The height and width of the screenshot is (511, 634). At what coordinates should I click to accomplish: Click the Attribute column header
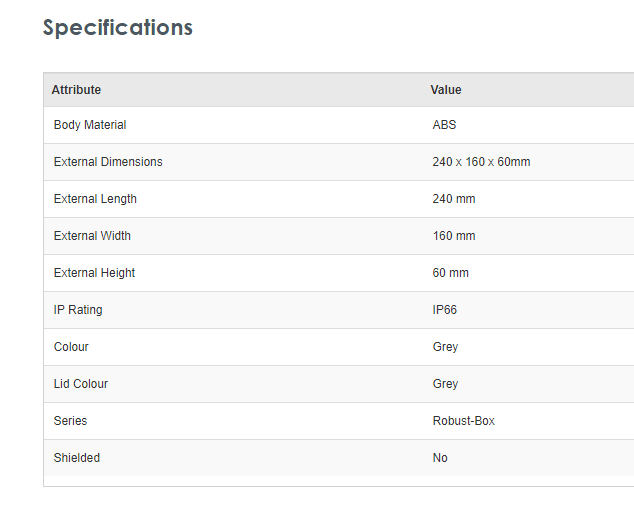[76, 90]
